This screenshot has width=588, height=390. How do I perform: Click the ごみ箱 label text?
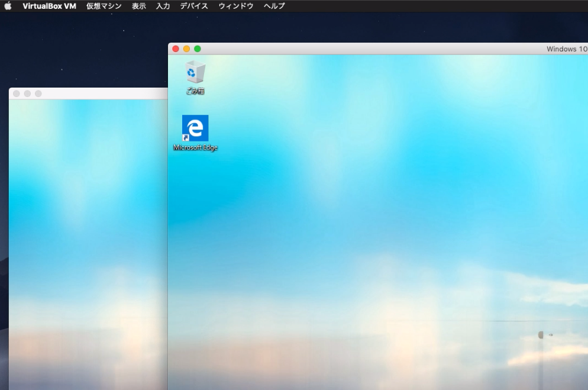tap(195, 91)
